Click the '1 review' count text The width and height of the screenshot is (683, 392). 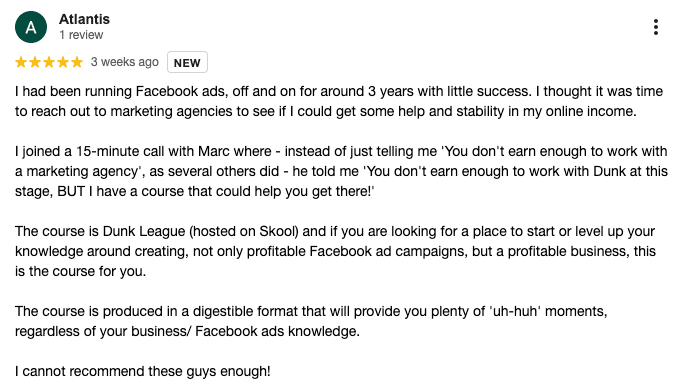click(81, 35)
